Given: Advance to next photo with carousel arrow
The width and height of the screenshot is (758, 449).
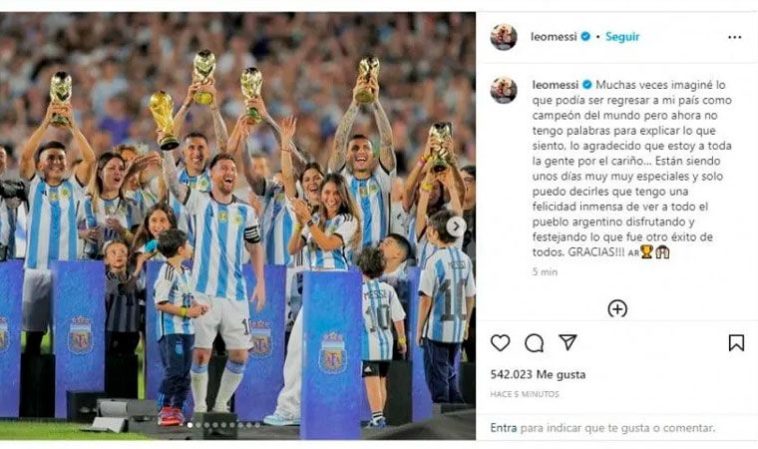Looking at the screenshot, I should coord(455,226).
